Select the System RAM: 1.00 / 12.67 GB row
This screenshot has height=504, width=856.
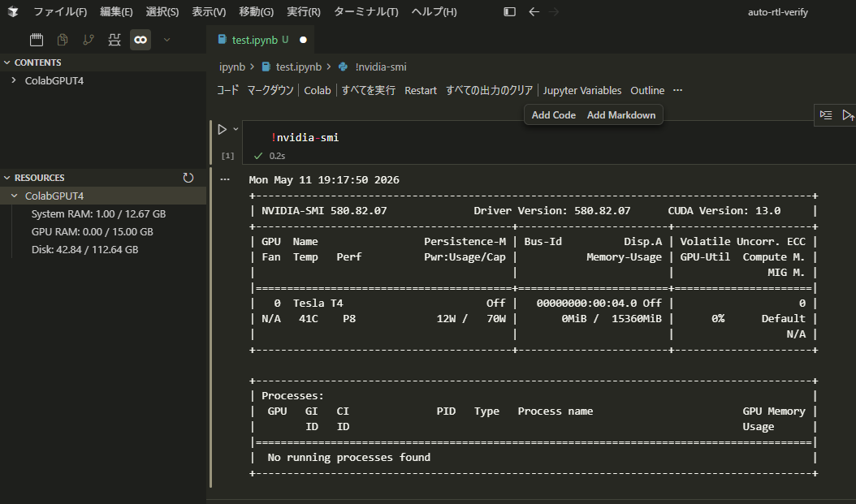coord(103,213)
